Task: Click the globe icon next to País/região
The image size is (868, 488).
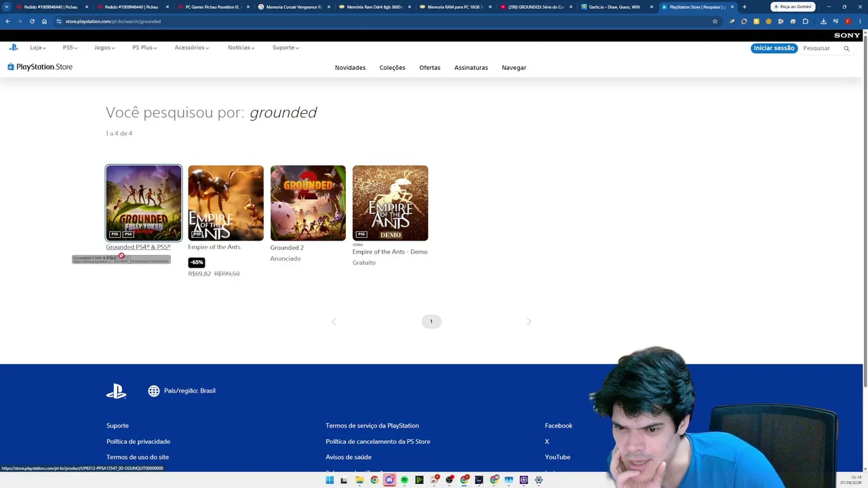Action: [x=154, y=391]
